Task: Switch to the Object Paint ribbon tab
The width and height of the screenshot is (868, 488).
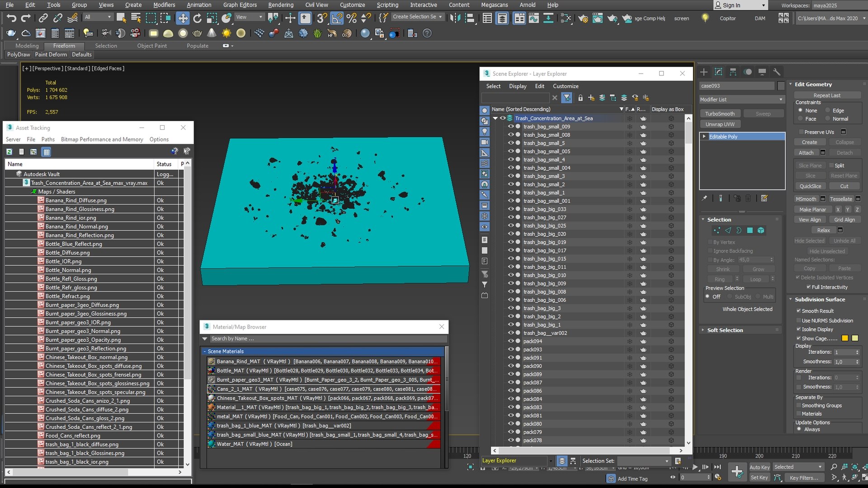Action: (152, 46)
